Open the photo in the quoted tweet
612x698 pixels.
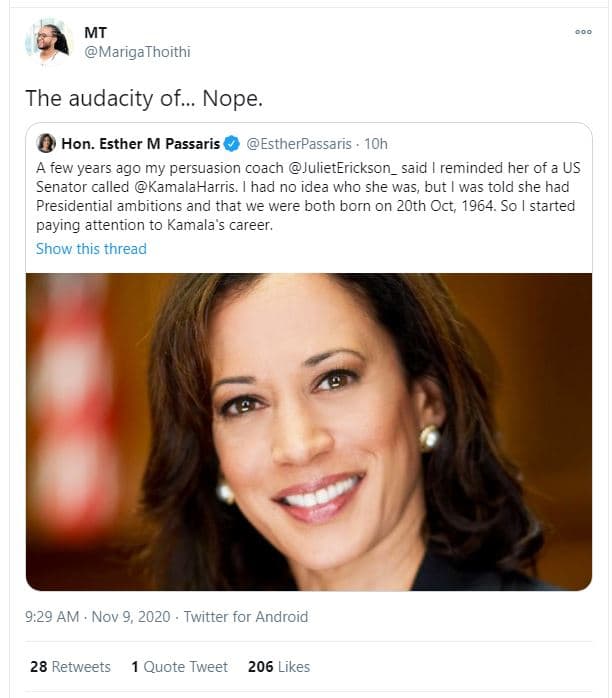(x=308, y=431)
